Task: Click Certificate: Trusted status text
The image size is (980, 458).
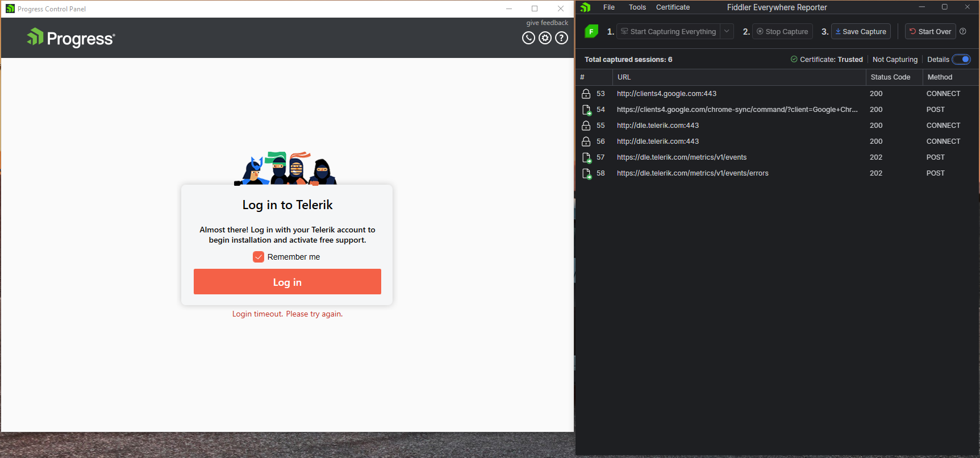Action: (831, 59)
